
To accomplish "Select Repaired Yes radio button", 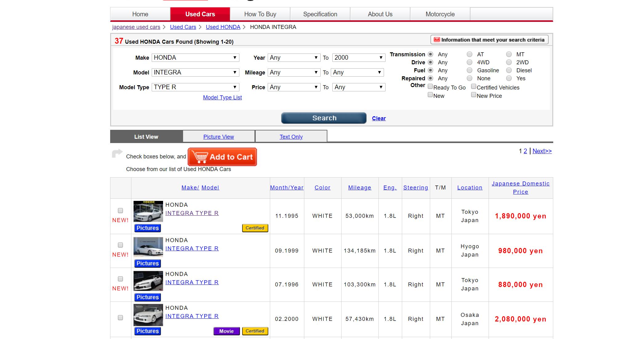I will pos(509,78).
